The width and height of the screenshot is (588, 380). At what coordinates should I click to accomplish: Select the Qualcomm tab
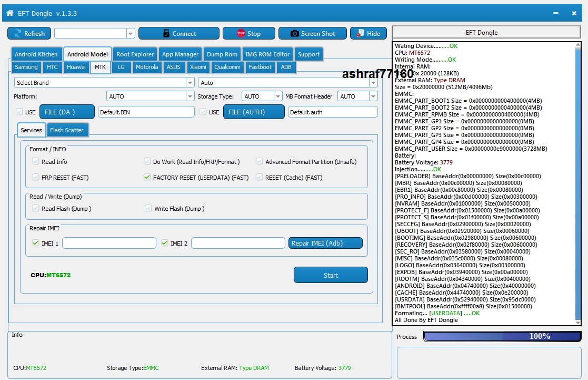[227, 67]
